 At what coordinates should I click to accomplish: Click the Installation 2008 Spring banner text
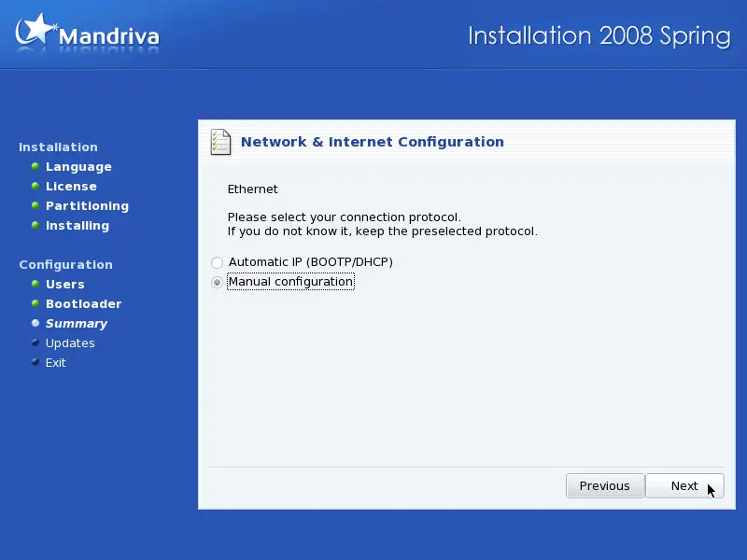point(599,36)
